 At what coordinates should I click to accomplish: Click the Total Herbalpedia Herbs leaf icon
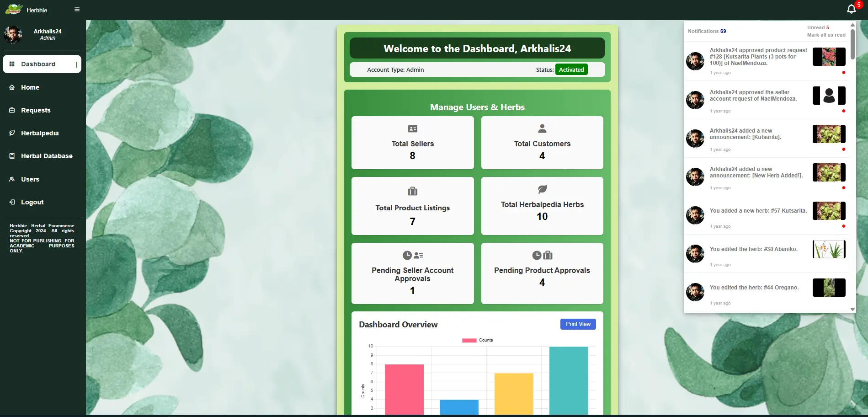(x=542, y=189)
